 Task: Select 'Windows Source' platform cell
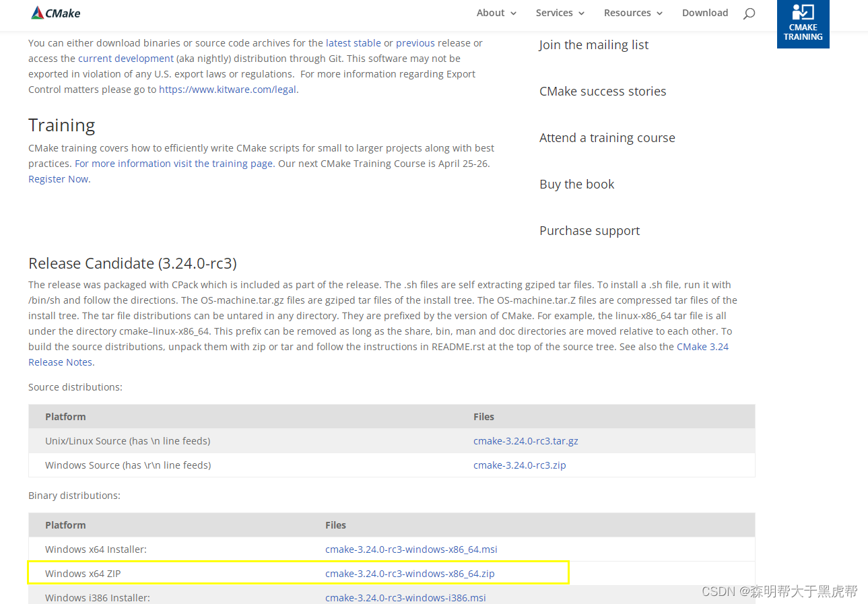pyautogui.click(x=128, y=465)
